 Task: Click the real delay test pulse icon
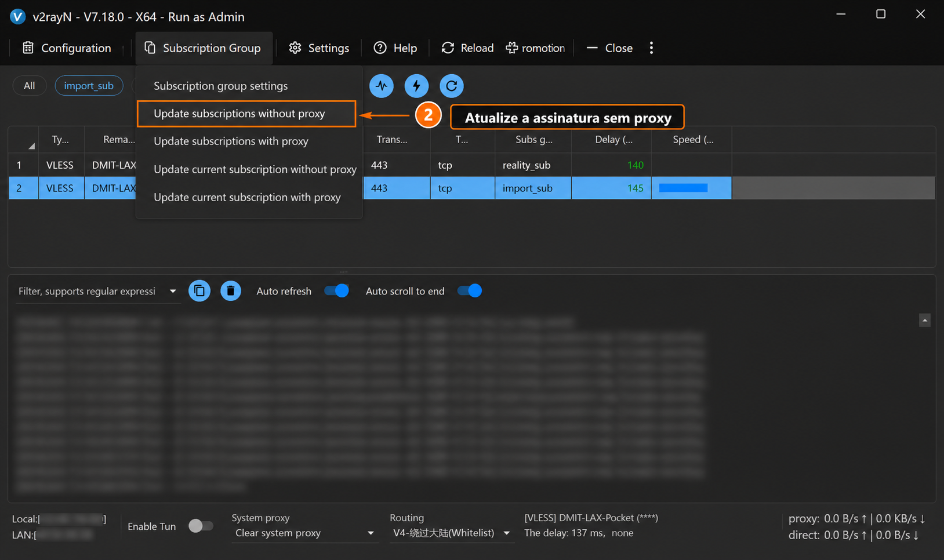point(382,86)
